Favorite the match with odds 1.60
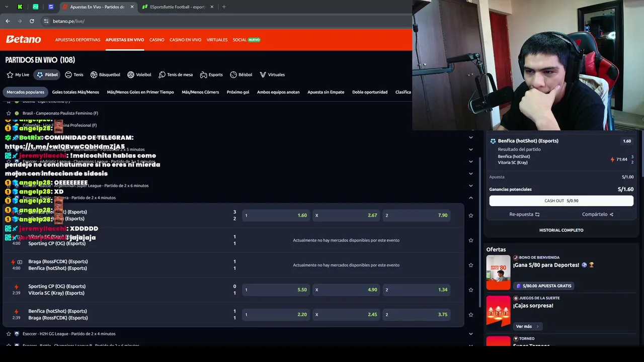 tap(471, 215)
